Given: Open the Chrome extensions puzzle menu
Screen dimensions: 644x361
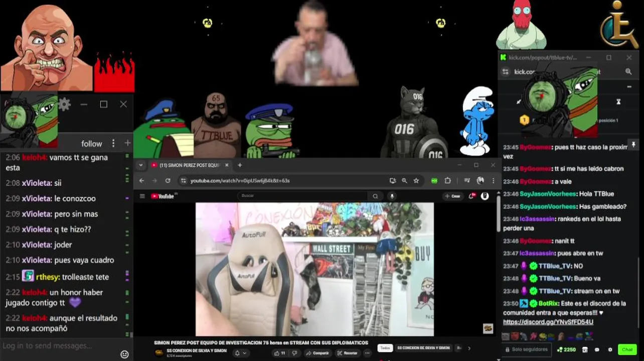Looking at the screenshot, I should (x=447, y=180).
